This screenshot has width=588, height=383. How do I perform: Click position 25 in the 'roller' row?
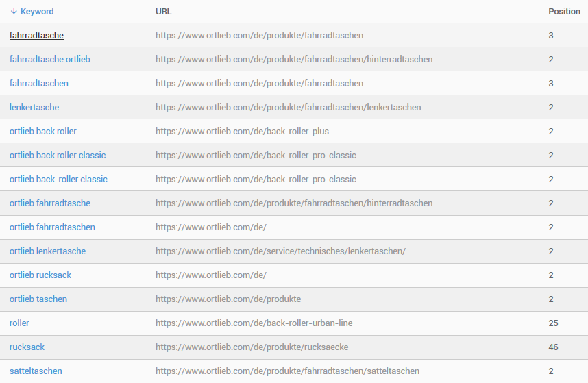coord(553,323)
